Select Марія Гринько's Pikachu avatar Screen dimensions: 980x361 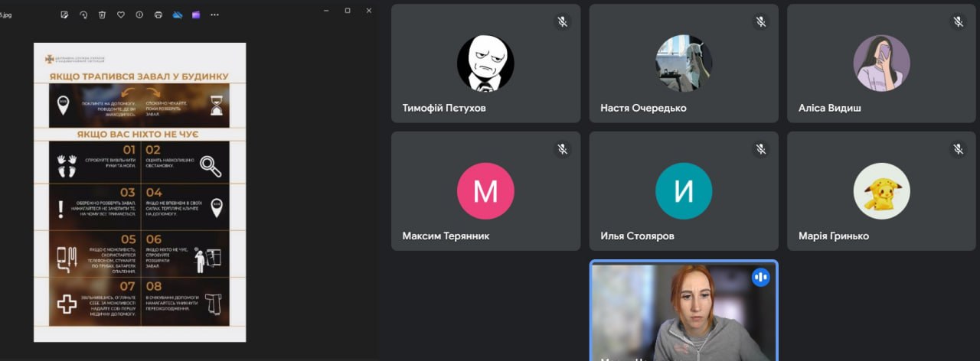881,190
